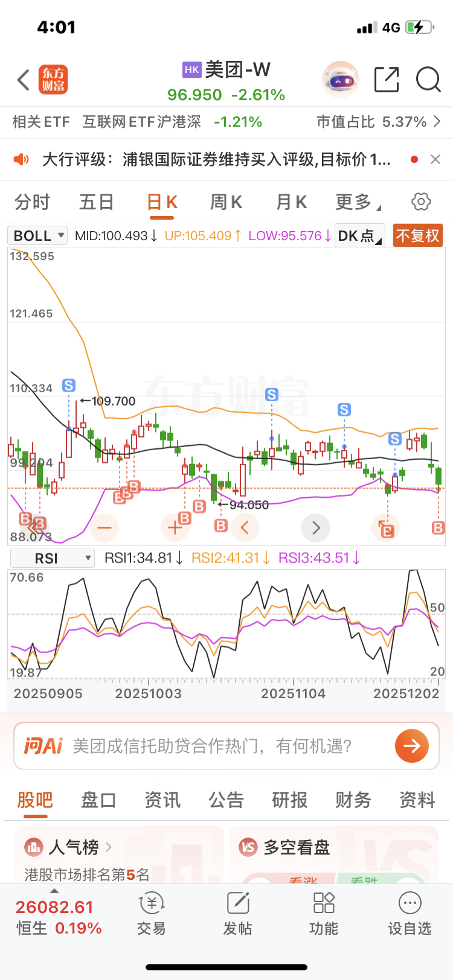This screenshot has height=980, width=453.
Task: Tap the UP:105.409 value
Action: pyautogui.click(x=204, y=235)
